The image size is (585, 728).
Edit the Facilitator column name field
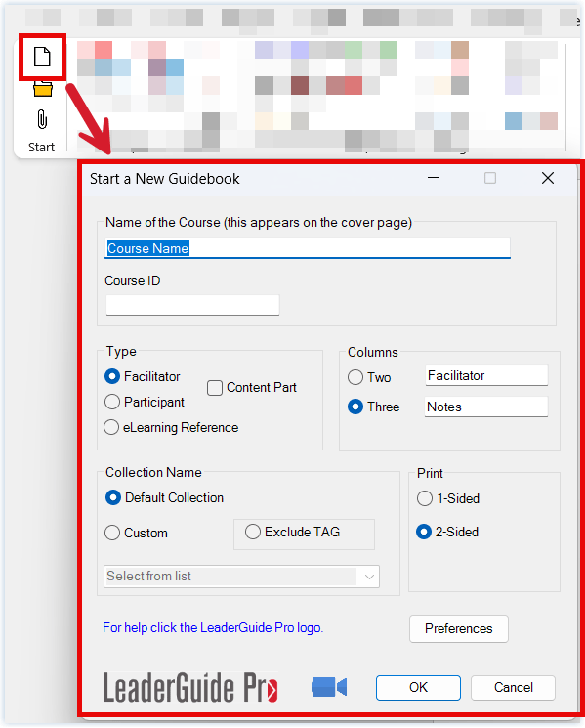click(486, 375)
